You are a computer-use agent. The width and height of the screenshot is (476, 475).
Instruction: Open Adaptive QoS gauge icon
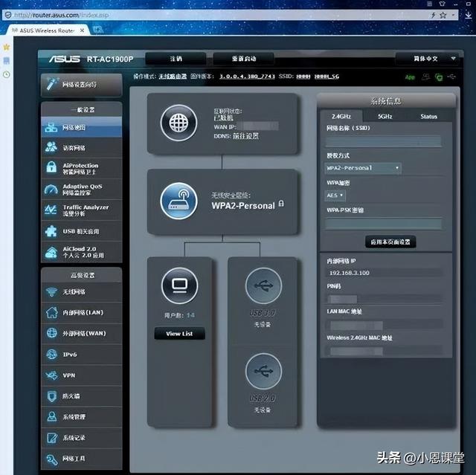(x=51, y=190)
